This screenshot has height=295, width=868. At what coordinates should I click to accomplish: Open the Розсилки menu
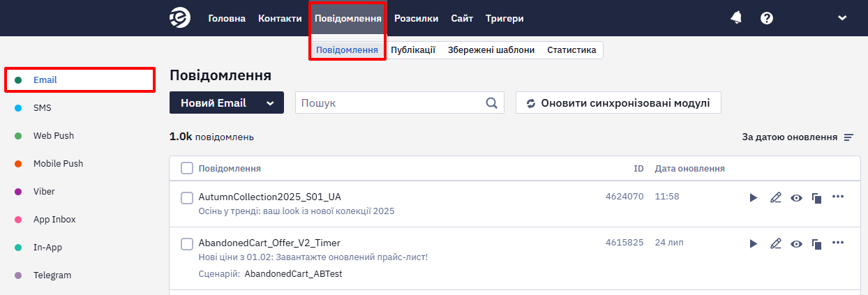[416, 18]
